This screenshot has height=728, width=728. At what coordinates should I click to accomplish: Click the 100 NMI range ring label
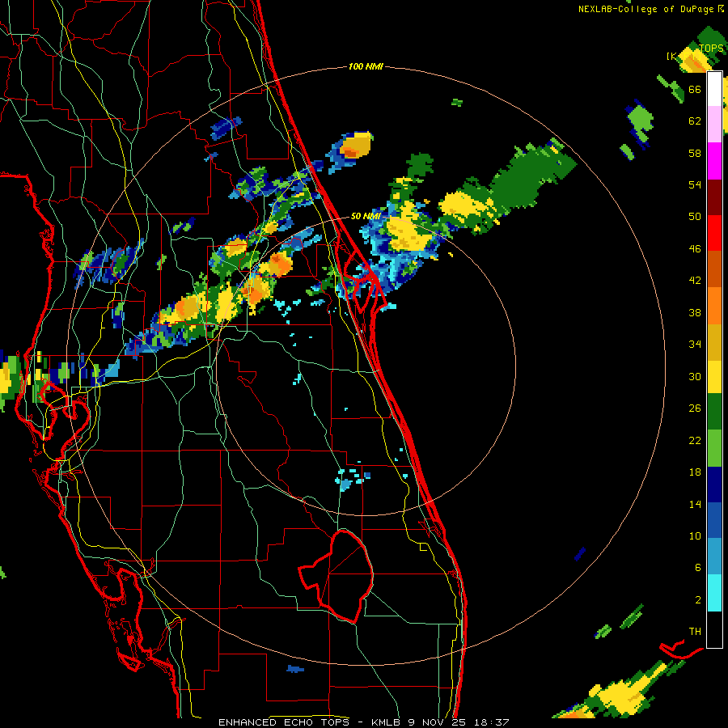pyautogui.click(x=366, y=66)
